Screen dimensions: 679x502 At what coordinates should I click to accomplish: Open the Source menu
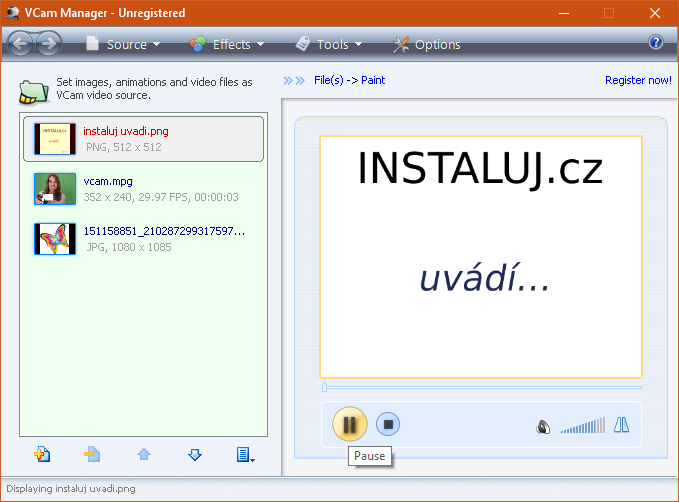pos(123,44)
